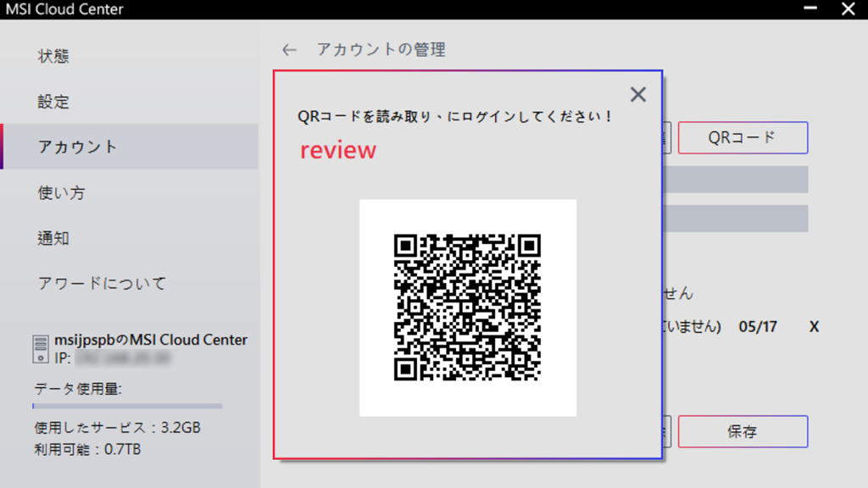This screenshot has width=868, height=488.
Task: Go back using the left arrow icon
Action: [289, 50]
